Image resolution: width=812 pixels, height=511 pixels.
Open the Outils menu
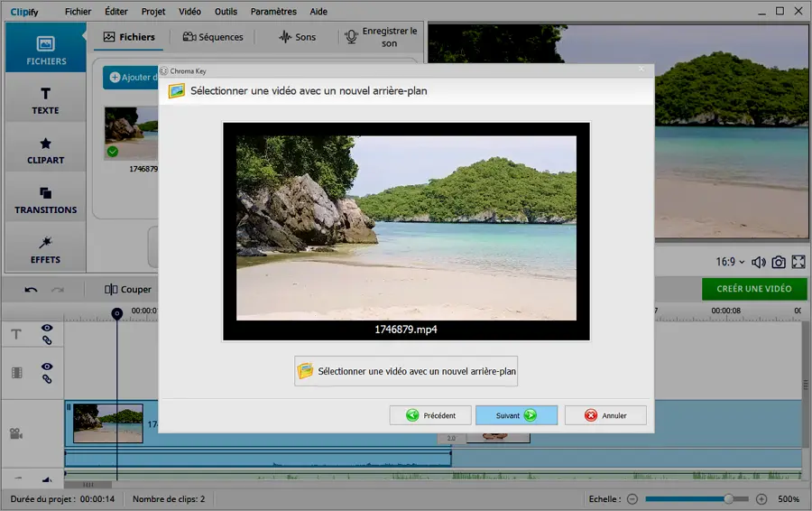(226, 12)
